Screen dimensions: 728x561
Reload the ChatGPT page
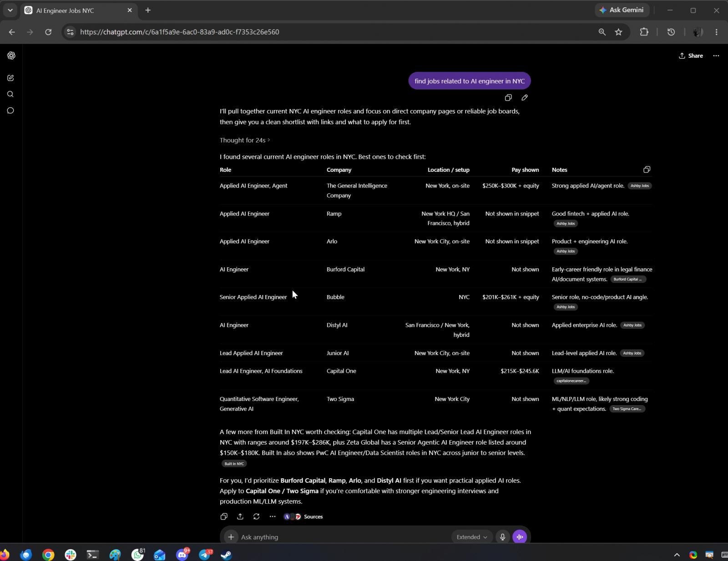(48, 32)
